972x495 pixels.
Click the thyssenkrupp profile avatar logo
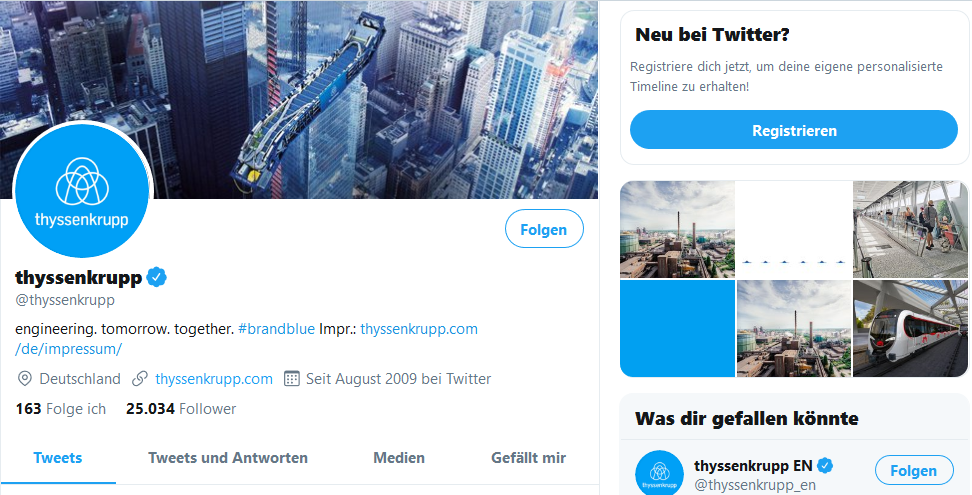82,191
